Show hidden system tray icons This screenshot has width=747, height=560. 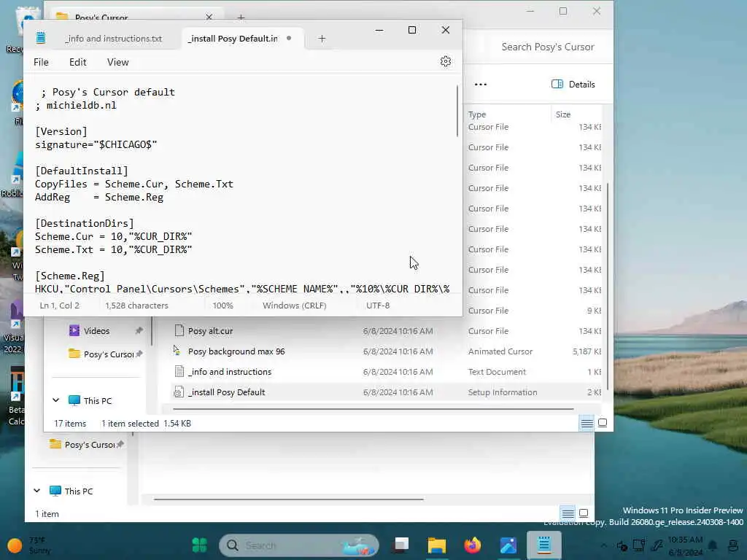[x=603, y=545]
